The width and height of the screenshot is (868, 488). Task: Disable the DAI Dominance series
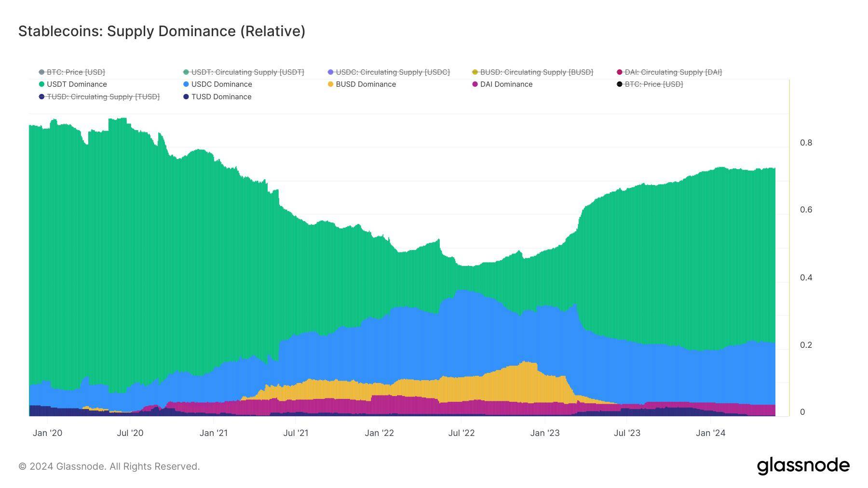coord(502,84)
